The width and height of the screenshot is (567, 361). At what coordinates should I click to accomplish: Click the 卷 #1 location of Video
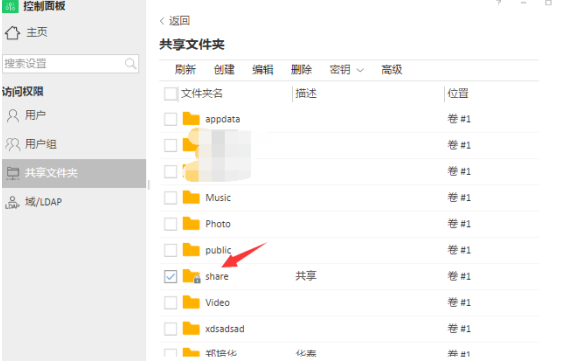tap(459, 302)
